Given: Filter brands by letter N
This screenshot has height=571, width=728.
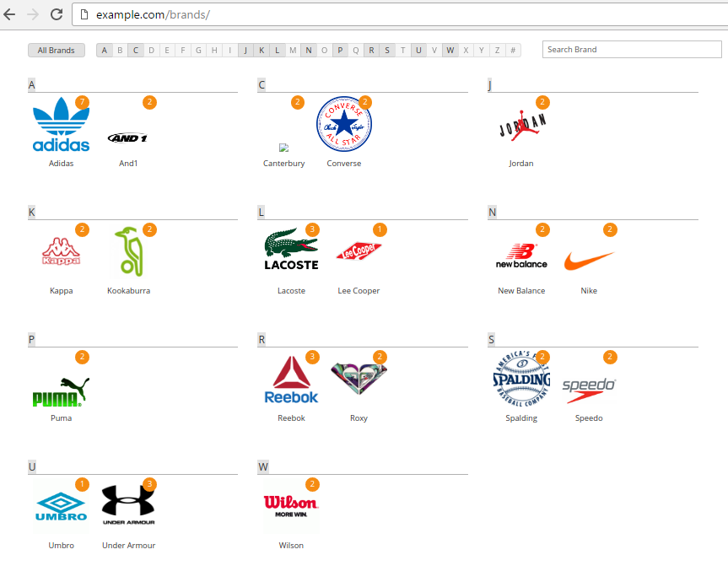Looking at the screenshot, I should [309, 50].
